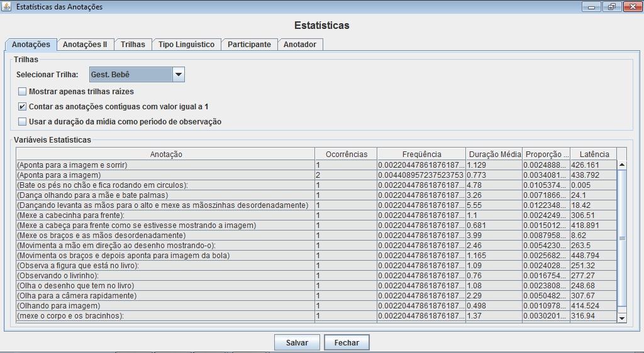Click the table scrollbar up arrow
Viewport: 644px width, 353px height.
pyautogui.click(x=622, y=165)
